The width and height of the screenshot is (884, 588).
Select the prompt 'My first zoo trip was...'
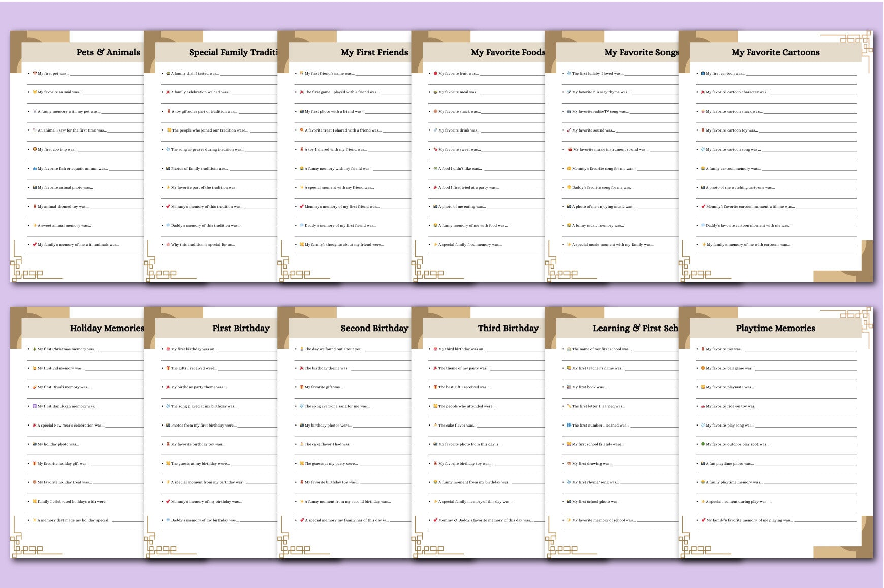click(57, 149)
